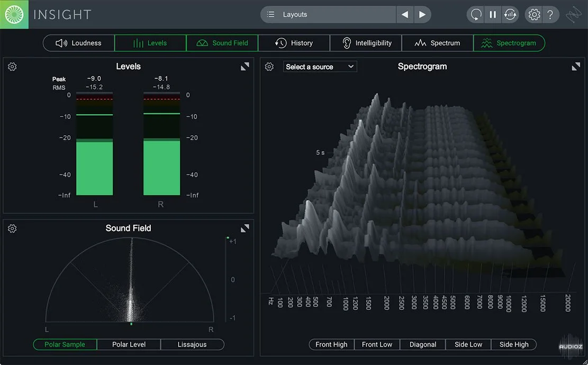Click the left channel level meter
The height and width of the screenshot is (365, 588).
[x=95, y=144]
